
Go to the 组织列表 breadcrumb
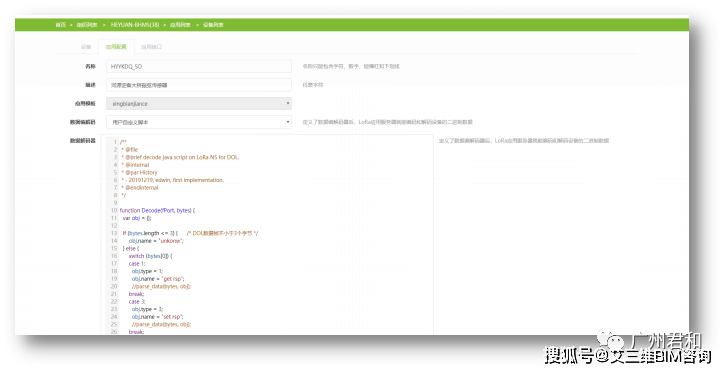(87, 25)
